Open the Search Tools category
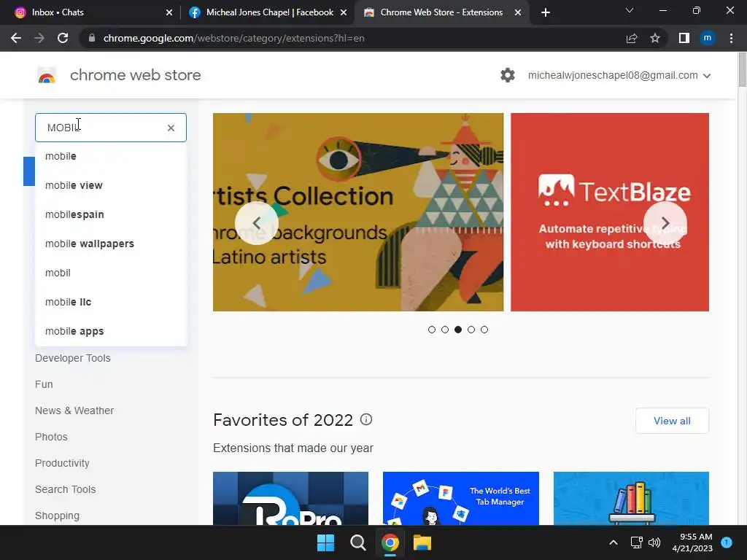This screenshot has width=747, height=560. pyautogui.click(x=65, y=489)
